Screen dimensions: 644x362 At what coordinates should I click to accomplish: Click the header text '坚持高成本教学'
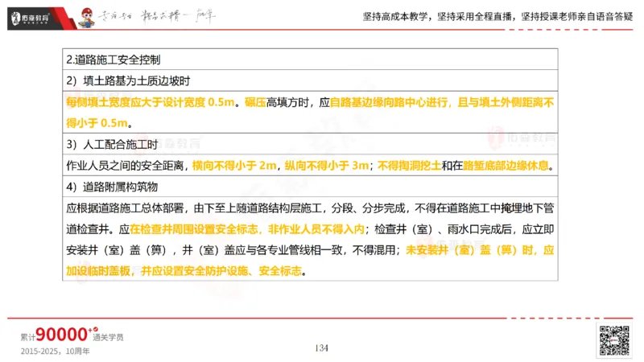coord(395,17)
